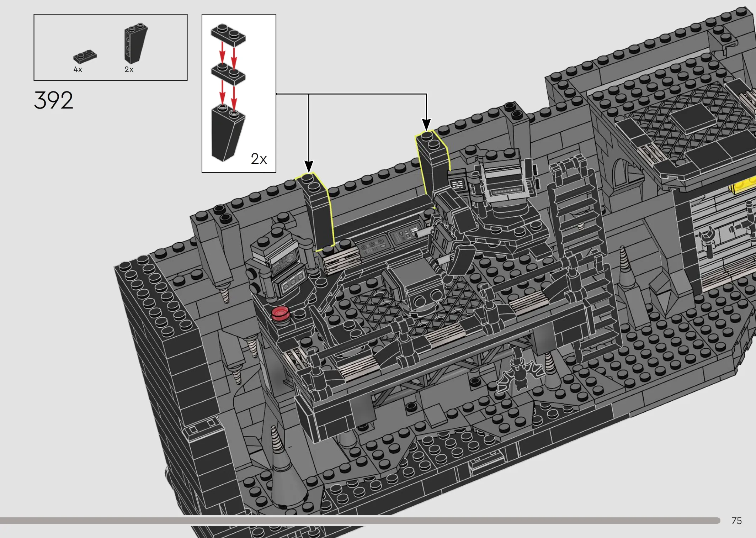Click the 2x label in the parts list

point(129,69)
